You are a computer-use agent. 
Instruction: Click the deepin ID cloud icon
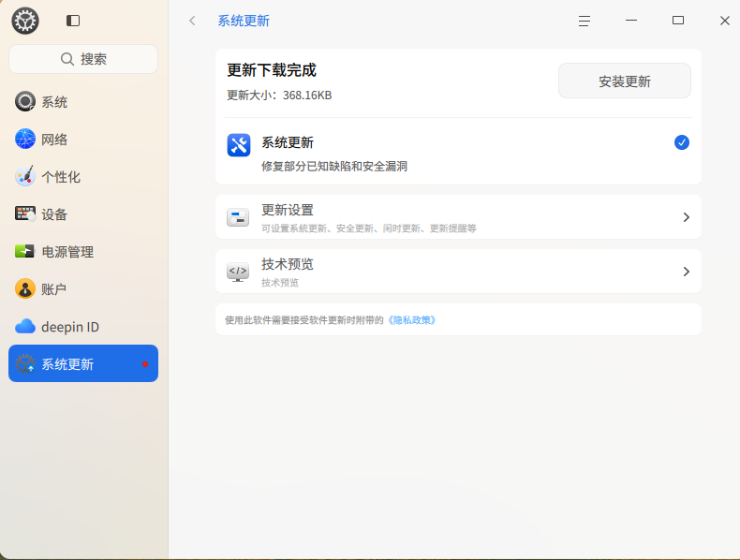25,327
